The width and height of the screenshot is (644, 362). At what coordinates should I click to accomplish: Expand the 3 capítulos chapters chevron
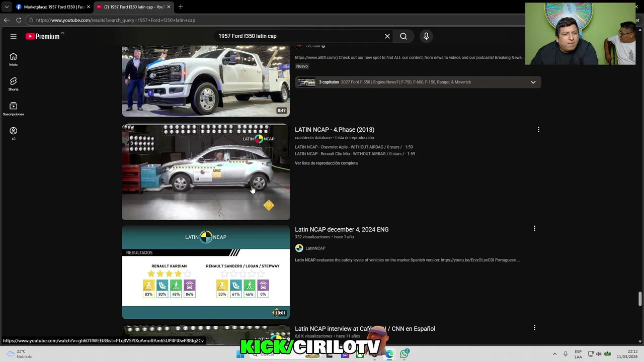pyautogui.click(x=533, y=82)
